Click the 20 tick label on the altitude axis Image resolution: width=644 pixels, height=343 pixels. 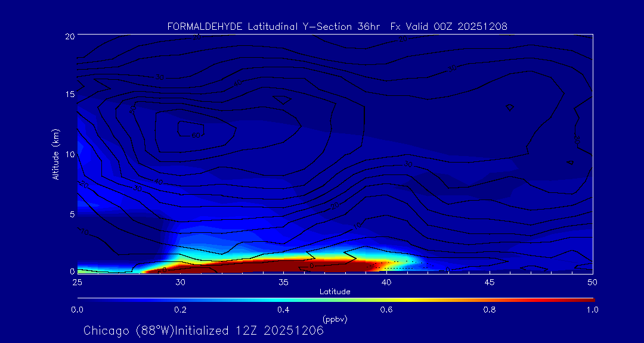69,36
